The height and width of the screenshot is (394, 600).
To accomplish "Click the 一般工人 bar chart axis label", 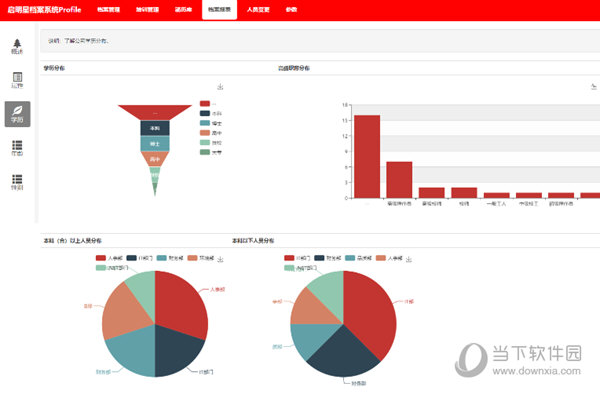I will pyautogui.click(x=496, y=204).
